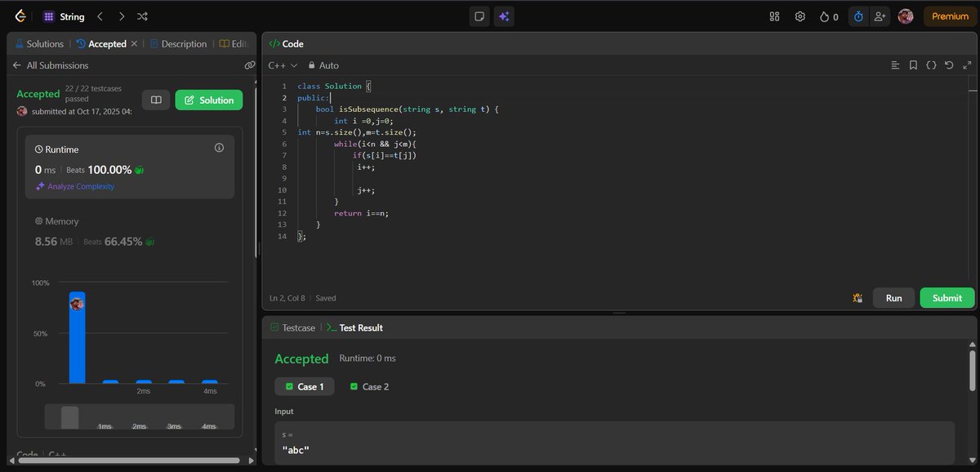The width and height of the screenshot is (980, 472).
Task: Open the String problem list
Action: point(64,16)
